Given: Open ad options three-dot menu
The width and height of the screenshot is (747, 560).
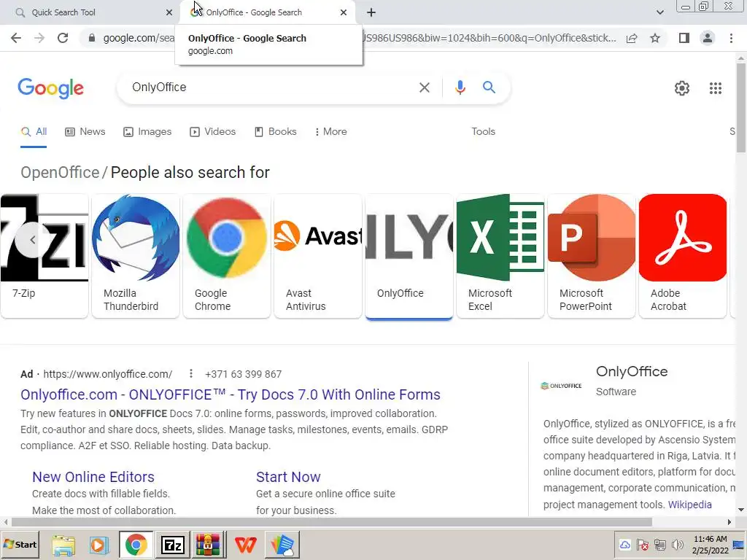Looking at the screenshot, I should pyautogui.click(x=190, y=374).
